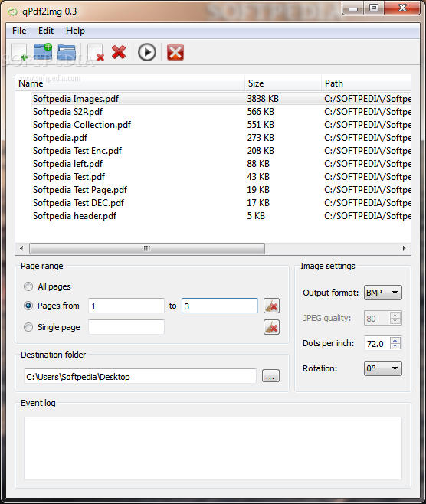Click the Add folder icon with green plus
426x504 pixels.
coord(43,52)
